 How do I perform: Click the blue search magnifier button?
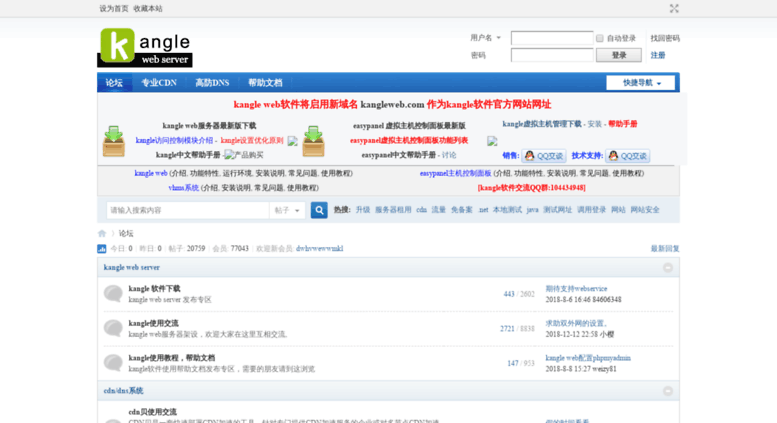click(319, 210)
